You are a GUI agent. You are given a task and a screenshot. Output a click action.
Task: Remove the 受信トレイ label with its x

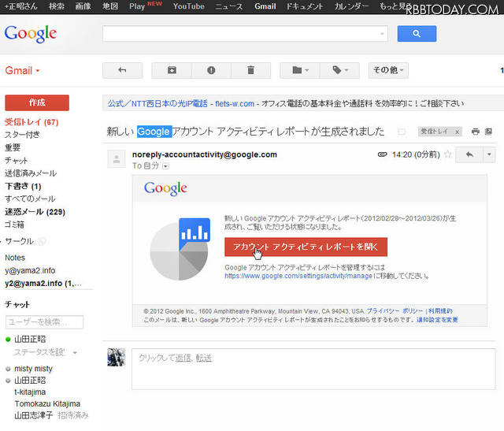(x=457, y=132)
